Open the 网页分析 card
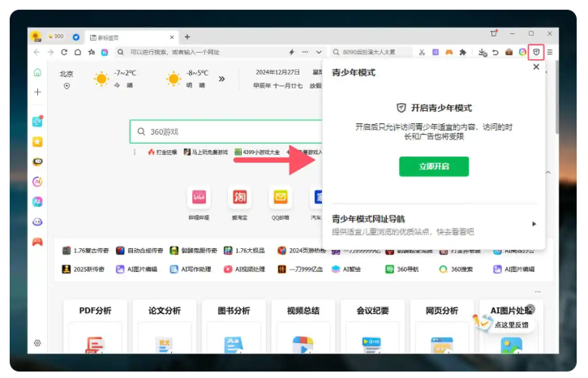The width and height of the screenshot is (588, 378). pos(442,326)
